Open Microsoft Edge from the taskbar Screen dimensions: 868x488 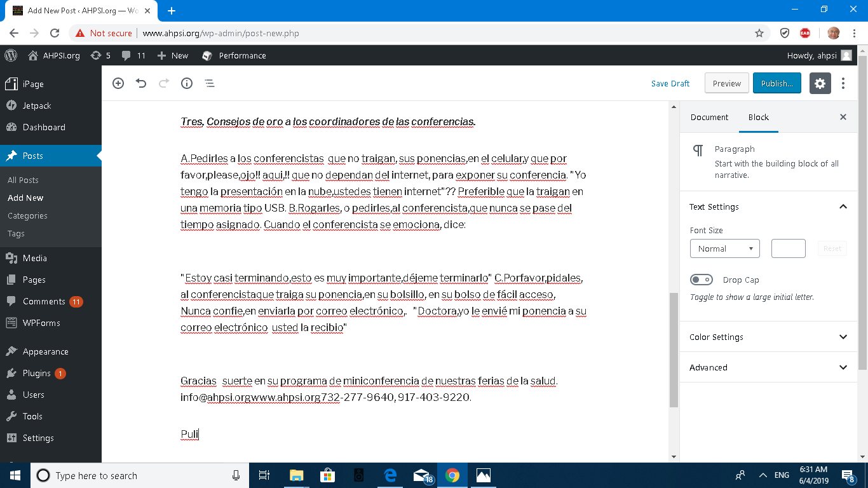tap(390, 475)
